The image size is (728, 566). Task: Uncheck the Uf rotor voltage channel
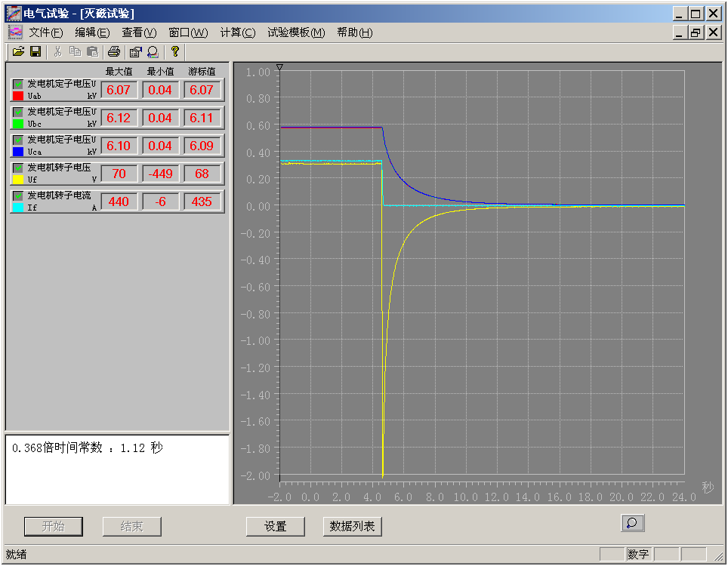[x=18, y=168]
